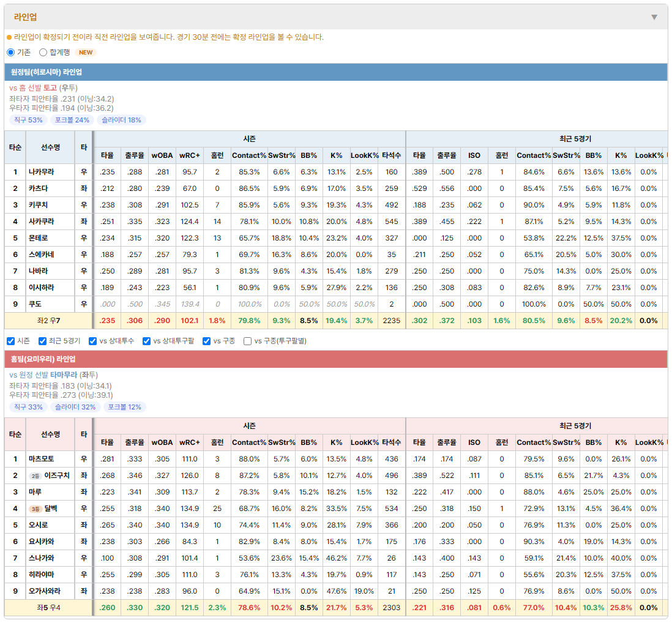Select the 합계행 radio button
The height and width of the screenshot is (623, 672).
click(x=43, y=52)
